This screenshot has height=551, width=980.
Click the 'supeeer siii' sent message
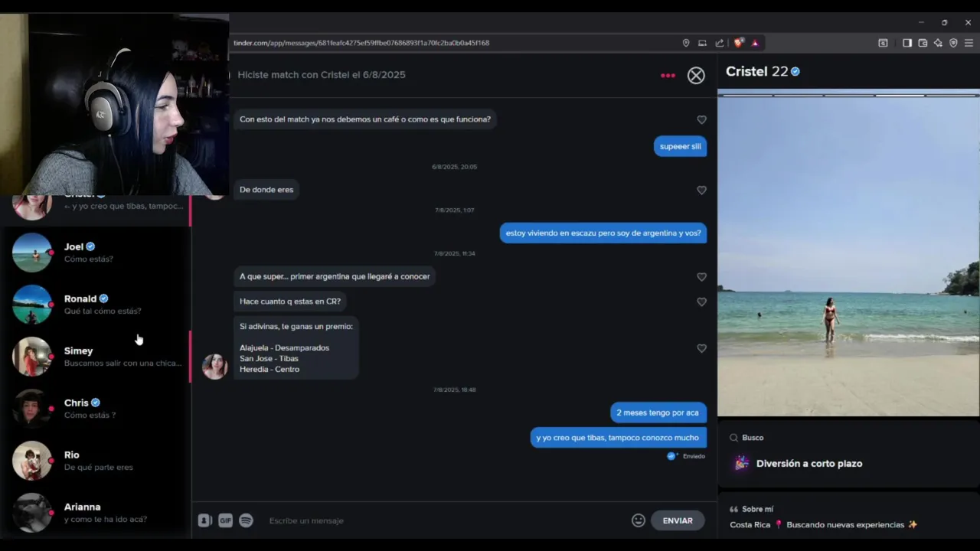coord(680,146)
